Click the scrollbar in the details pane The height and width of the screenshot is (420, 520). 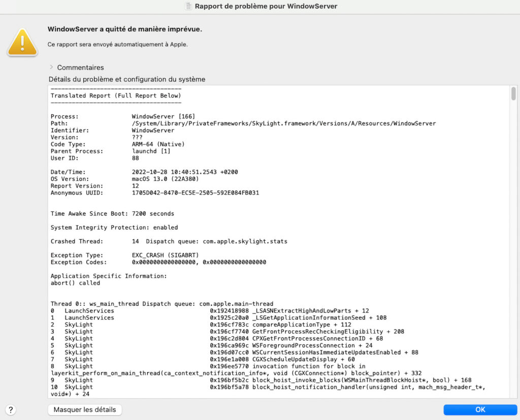click(x=513, y=229)
